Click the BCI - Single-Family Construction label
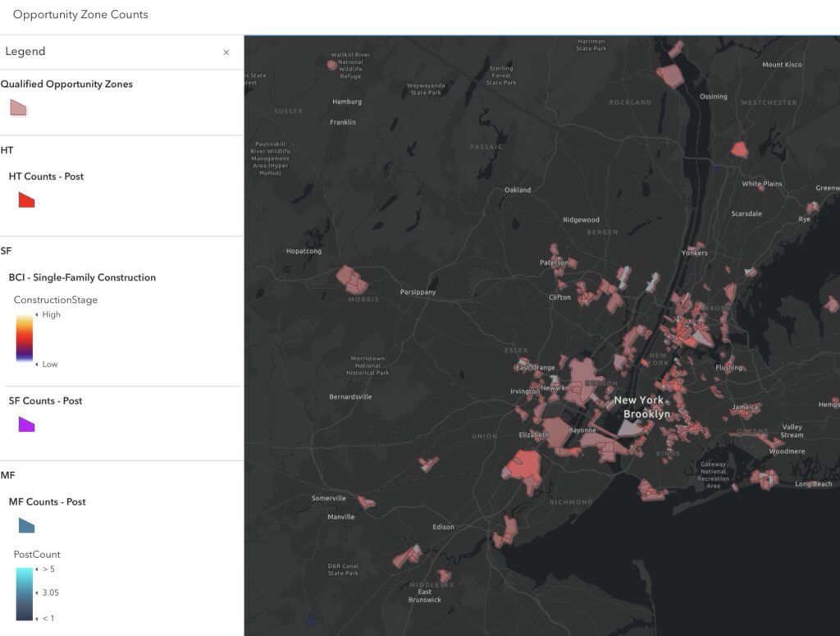 coord(82,277)
